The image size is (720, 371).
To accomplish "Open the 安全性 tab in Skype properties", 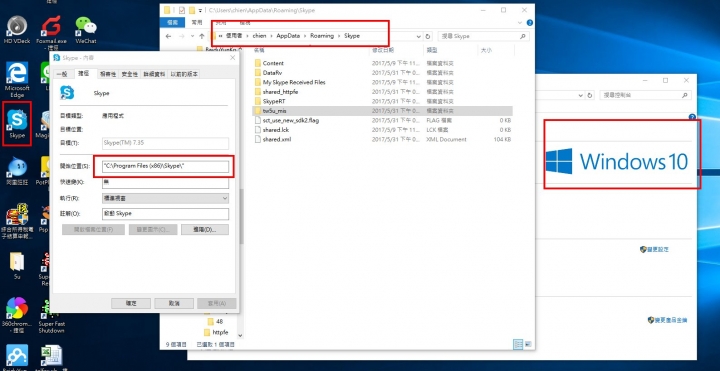I will (130, 74).
